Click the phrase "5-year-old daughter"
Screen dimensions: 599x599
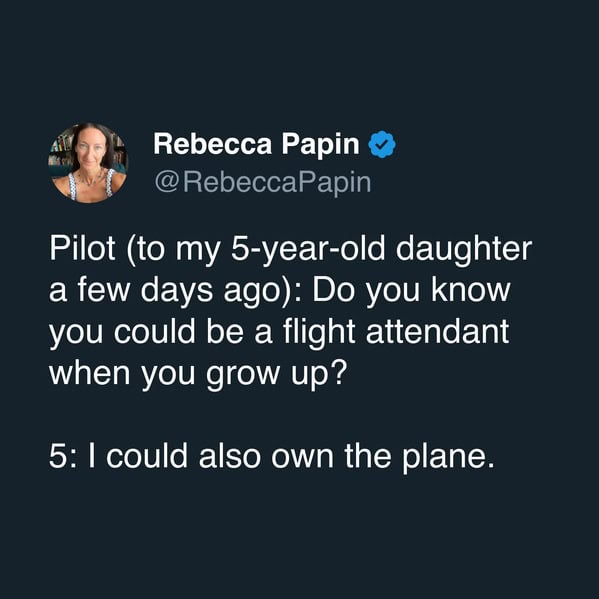point(381,250)
